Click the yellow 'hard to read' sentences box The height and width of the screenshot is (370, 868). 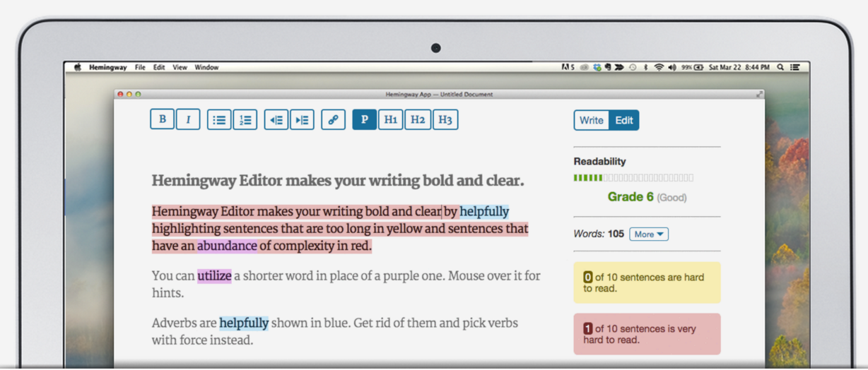pyautogui.click(x=647, y=282)
